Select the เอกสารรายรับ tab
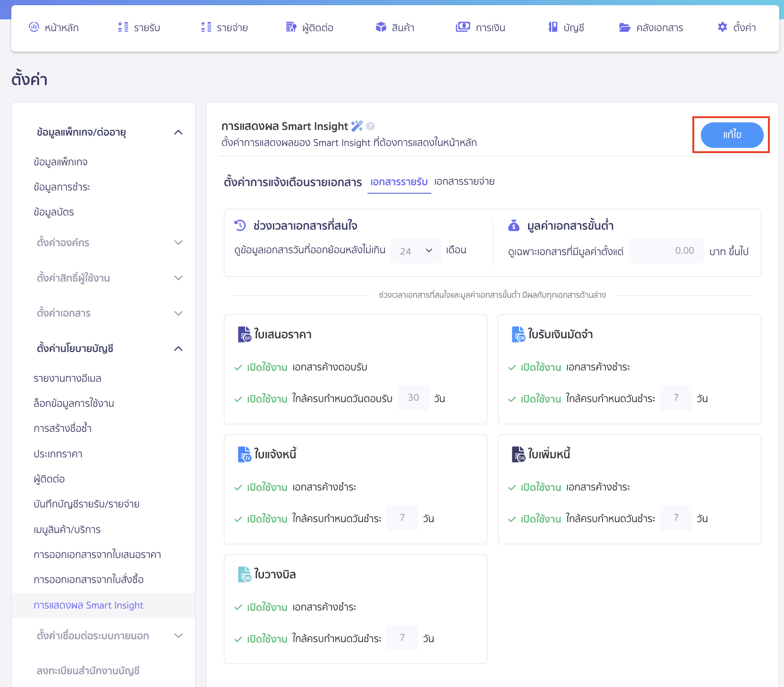Image resolution: width=784 pixels, height=687 pixels. tap(399, 181)
